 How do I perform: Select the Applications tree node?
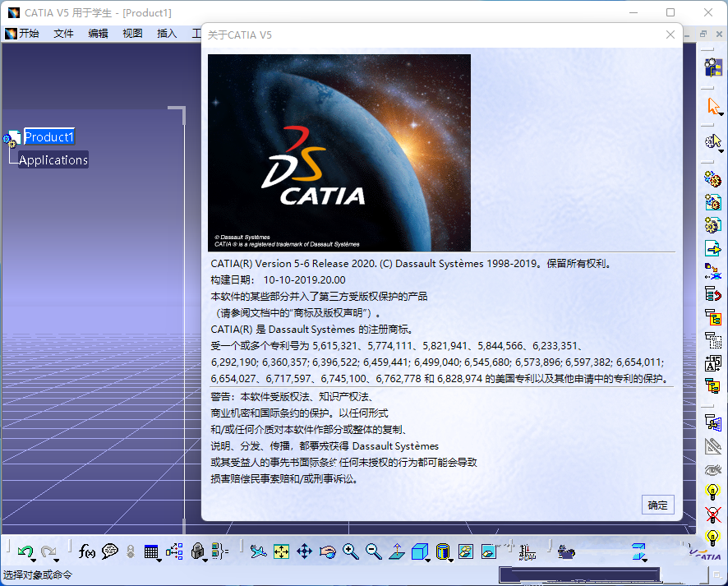53,159
